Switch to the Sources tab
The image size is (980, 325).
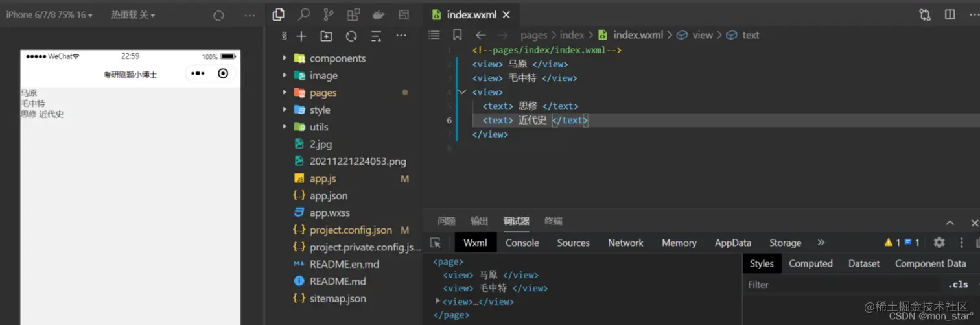[x=574, y=243]
